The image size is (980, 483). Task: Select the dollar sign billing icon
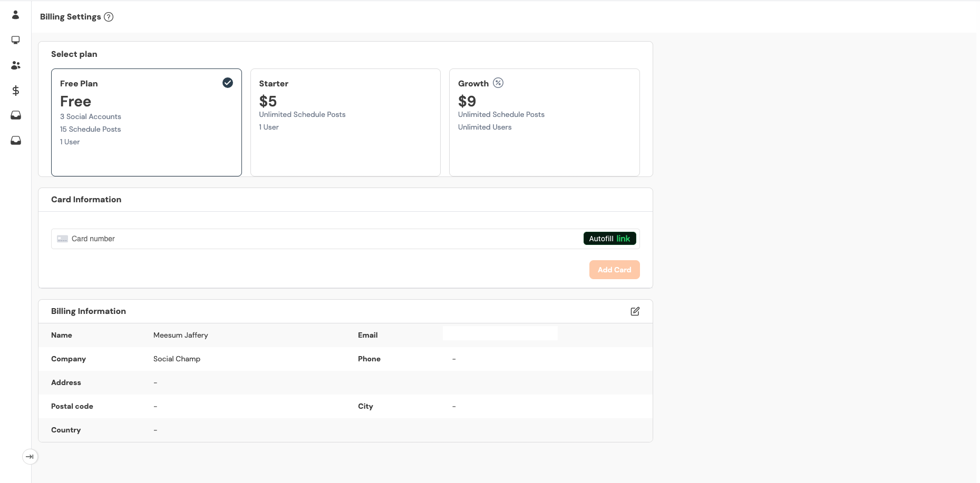click(x=16, y=91)
